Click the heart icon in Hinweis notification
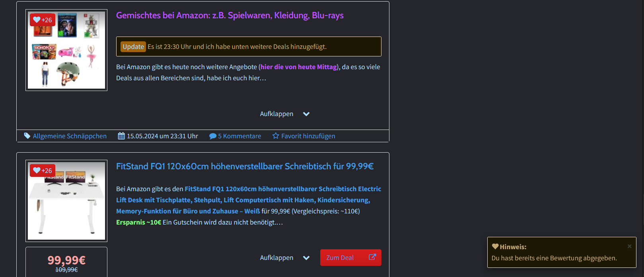The image size is (644, 277). [x=495, y=246]
